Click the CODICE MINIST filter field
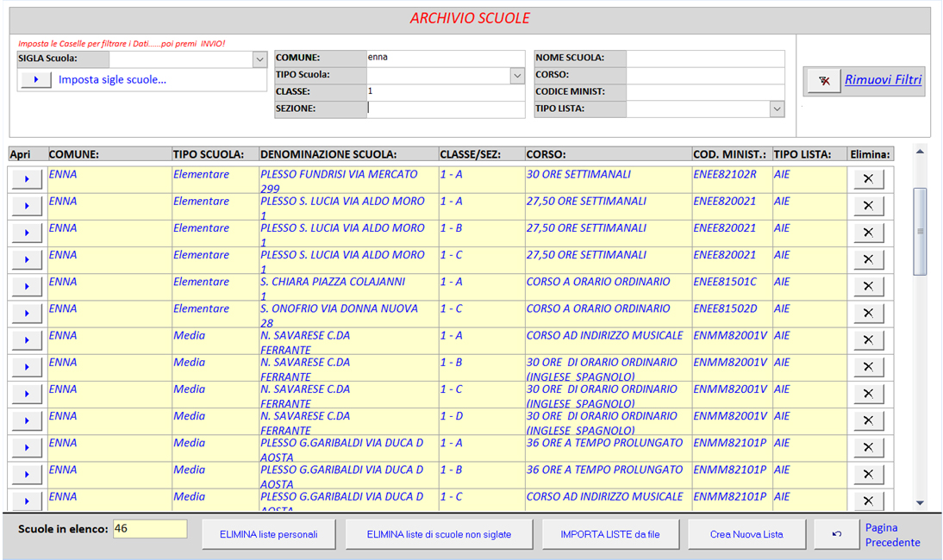The width and height of the screenshot is (943, 560). pos(705,92)
